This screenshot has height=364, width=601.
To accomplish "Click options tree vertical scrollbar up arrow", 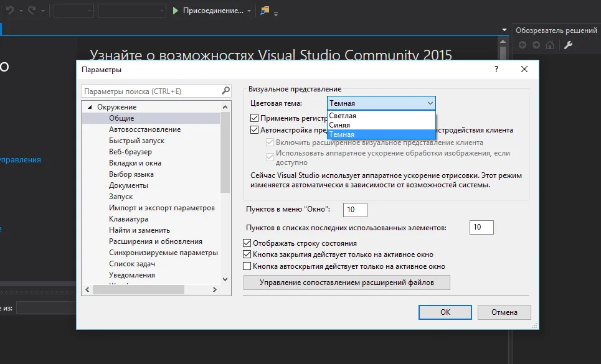I will click(225, 107).
